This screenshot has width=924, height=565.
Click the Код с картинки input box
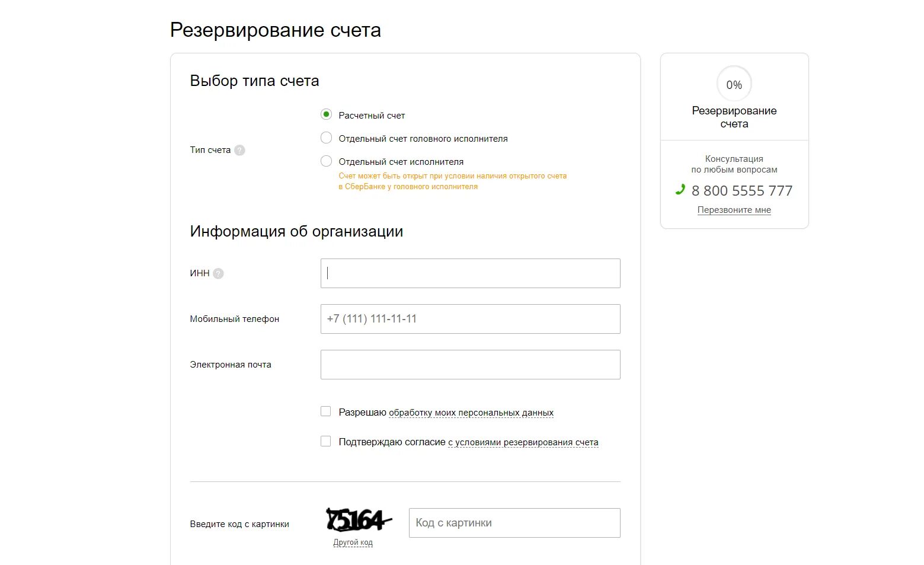coord(514,523)
